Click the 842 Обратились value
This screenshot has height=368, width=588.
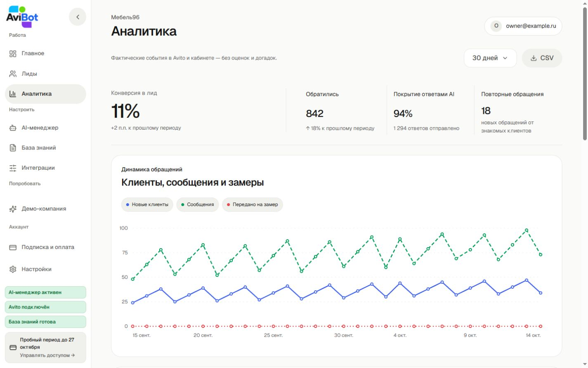(x=314, y=114)
